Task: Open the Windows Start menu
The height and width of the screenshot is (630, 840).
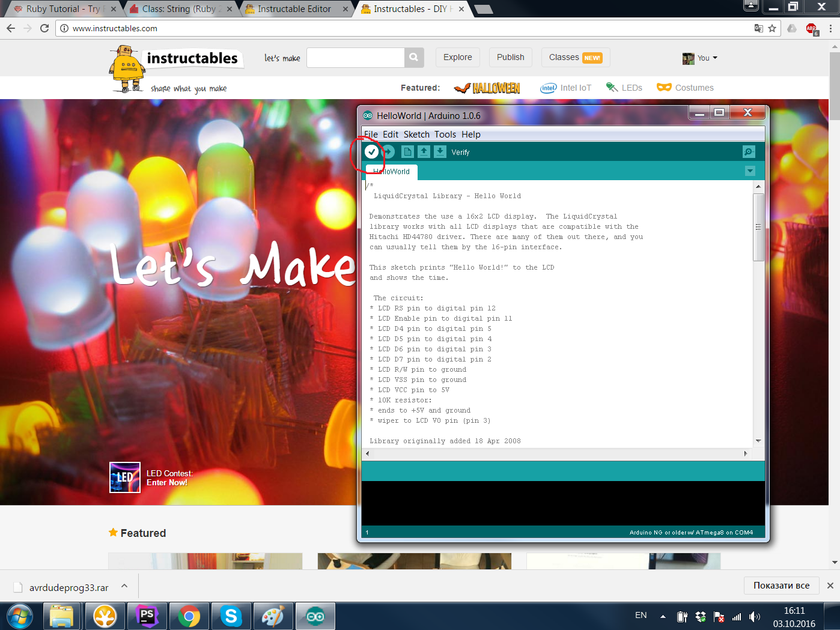Action: (20, 616)
